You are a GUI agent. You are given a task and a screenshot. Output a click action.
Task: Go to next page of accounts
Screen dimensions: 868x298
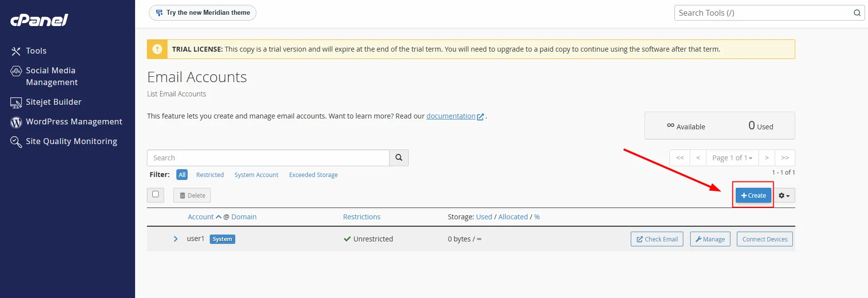tap(767, 158)
